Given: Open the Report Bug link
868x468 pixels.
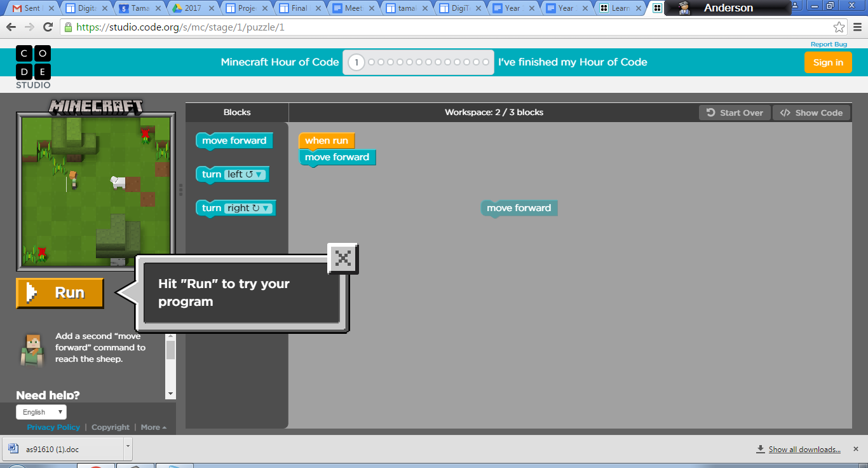Looking at the screenshot, I should [x=829, y=45].
